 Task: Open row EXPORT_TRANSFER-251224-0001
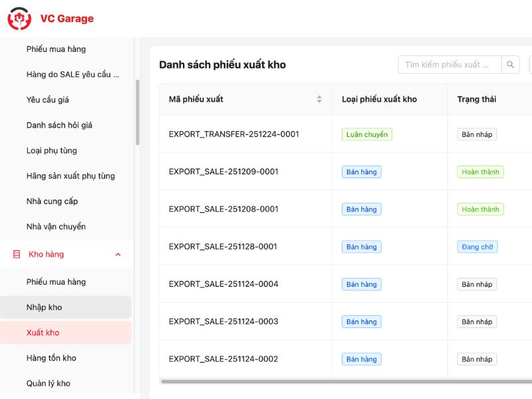tap(233, 134)
